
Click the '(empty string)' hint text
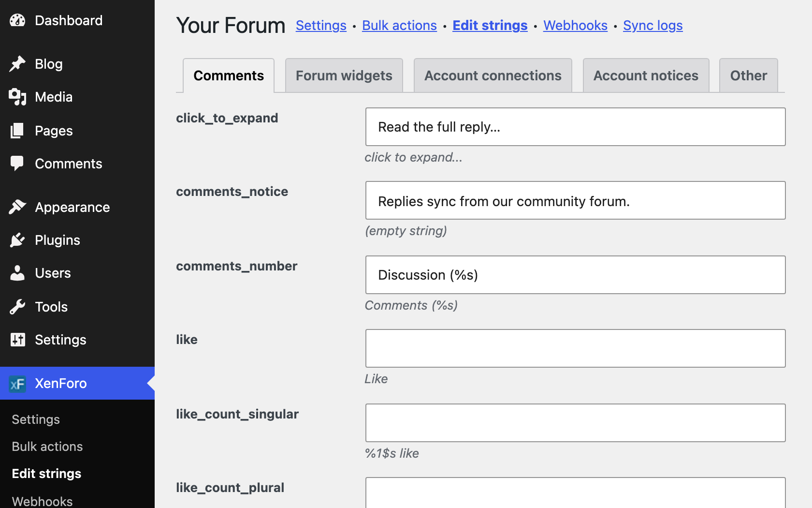pyautogui.click(x=406, y=231)
